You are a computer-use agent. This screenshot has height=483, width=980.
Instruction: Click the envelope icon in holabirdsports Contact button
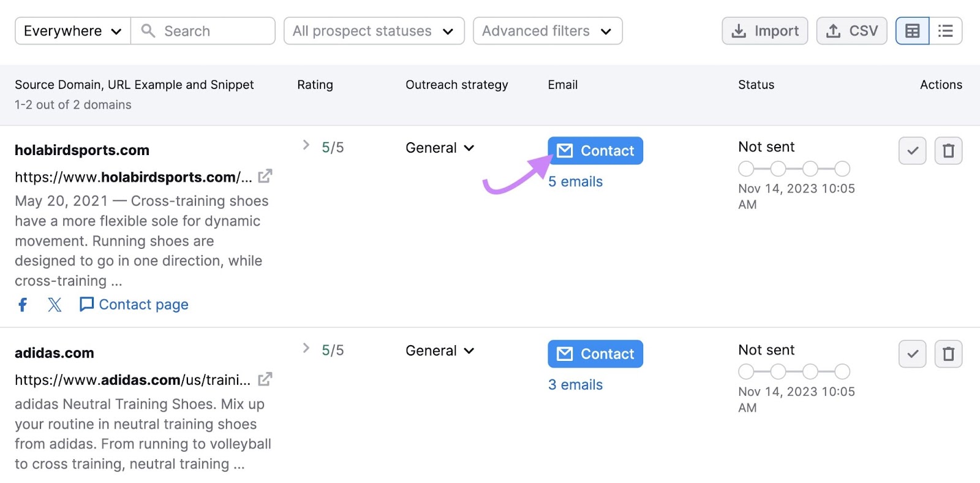[565, 151]
